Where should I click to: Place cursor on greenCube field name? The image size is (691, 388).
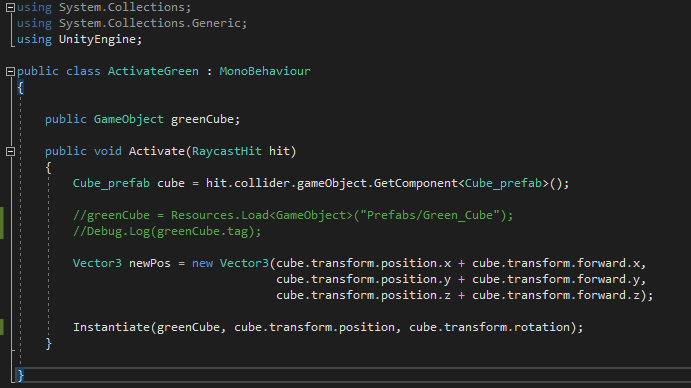[202, 119]
